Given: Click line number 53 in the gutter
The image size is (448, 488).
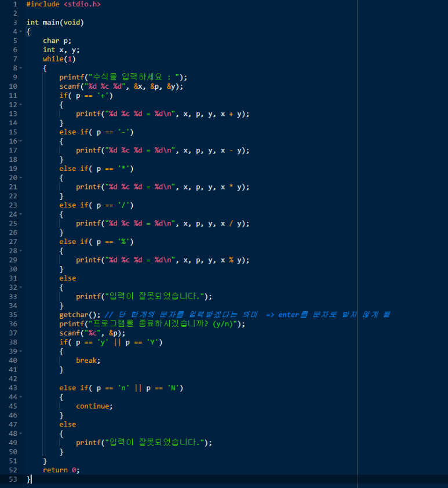Looking at the screenshot, I should coord(13,479).
